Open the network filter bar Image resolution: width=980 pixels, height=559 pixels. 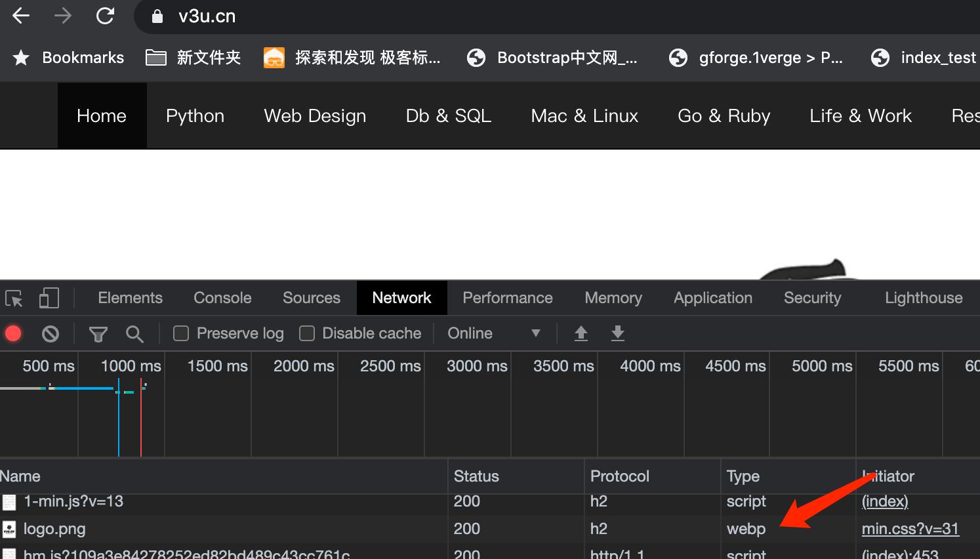click(98, 333)
